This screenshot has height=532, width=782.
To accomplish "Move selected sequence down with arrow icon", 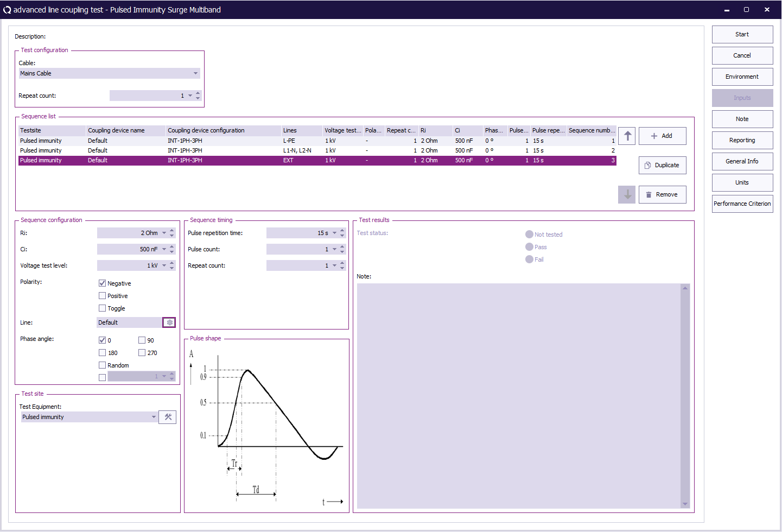I will pos(627,194).
